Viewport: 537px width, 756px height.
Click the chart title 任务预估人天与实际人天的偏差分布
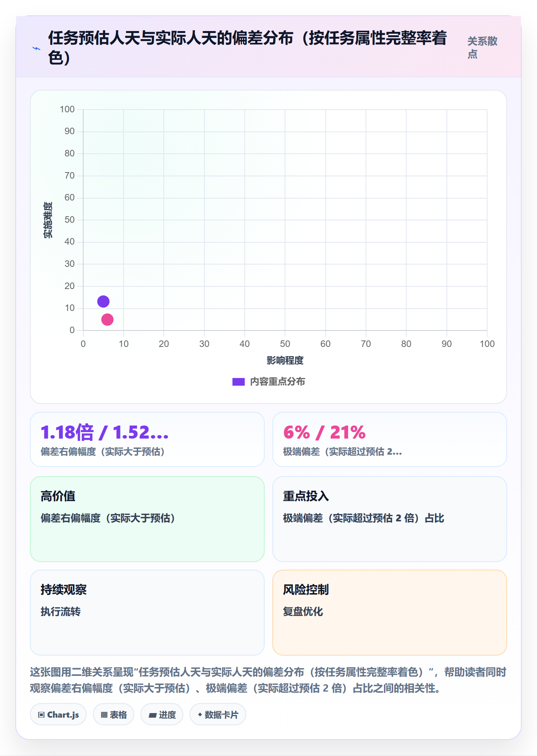pos(247,48)
